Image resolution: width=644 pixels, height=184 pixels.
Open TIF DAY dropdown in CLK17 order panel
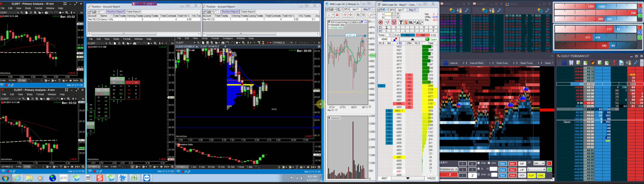coord(539,163)
